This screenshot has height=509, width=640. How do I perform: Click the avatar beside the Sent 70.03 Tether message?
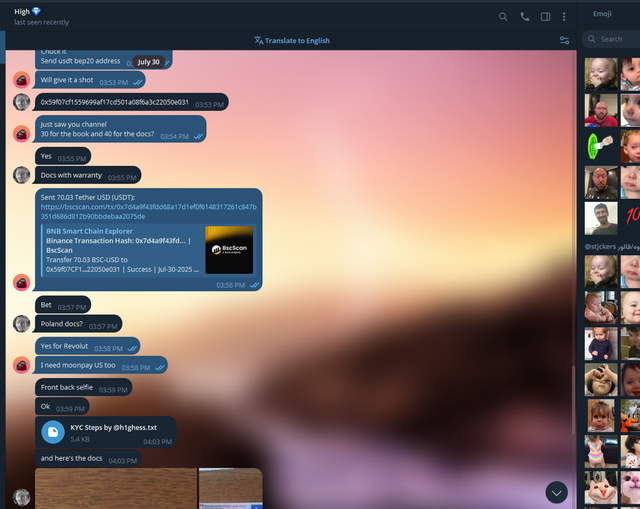pyautogui.click(x=22, y=282)
